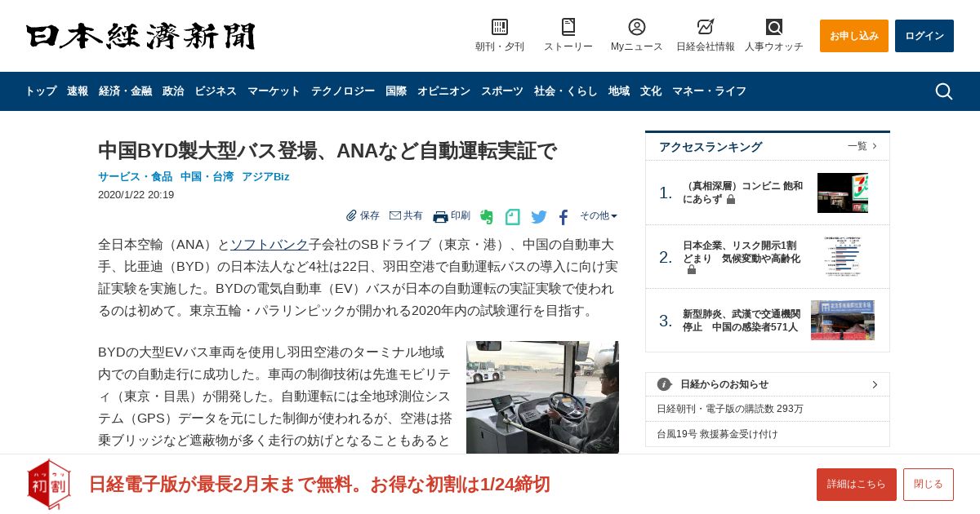Select 速報 navigation item
This screenshot has width=980, height=514.
[x=78, y=91]
